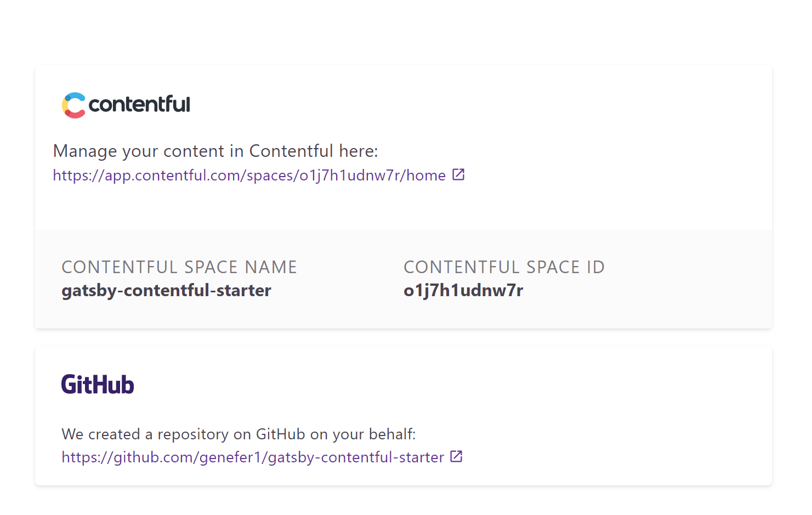812x515 pixels.
Task: Select the space ID o1j7h1udnw7r
Action: point(463,290)
